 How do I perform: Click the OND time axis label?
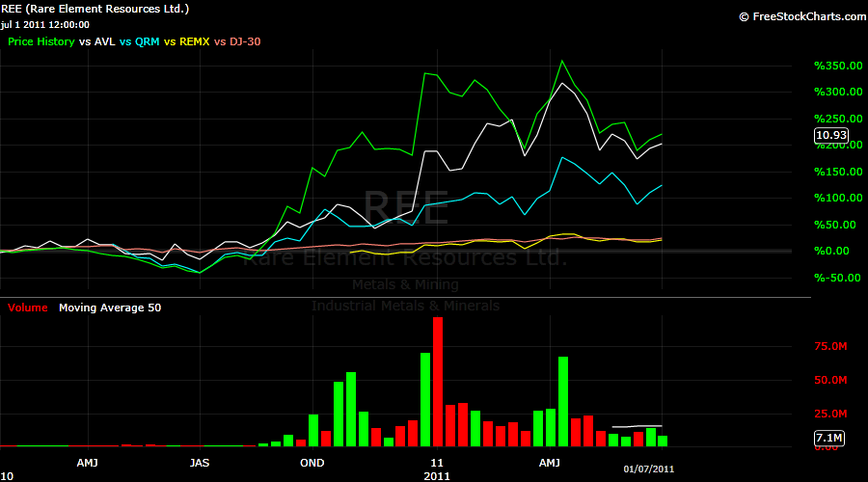point(312,463)
